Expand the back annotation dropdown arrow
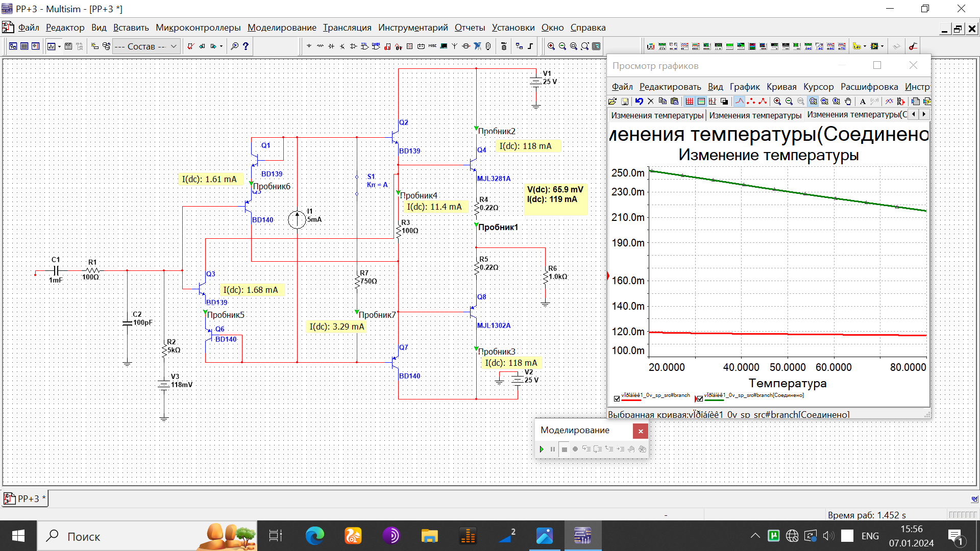980x551 pixels. [221, 46]
